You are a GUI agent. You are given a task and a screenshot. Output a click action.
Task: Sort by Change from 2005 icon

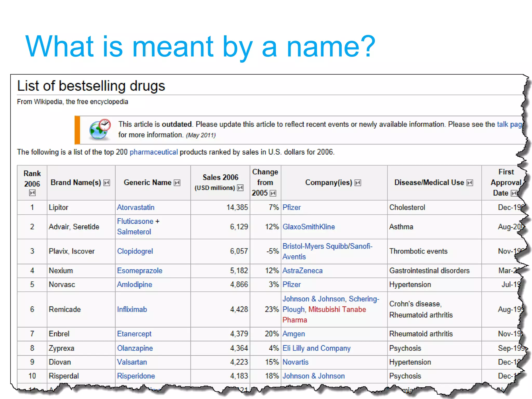point(273,193)
